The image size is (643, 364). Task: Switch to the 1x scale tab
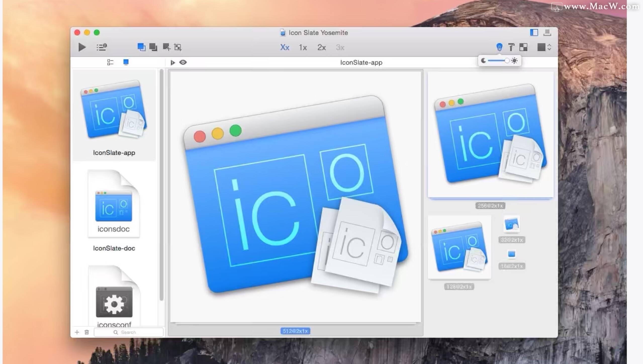303,48
